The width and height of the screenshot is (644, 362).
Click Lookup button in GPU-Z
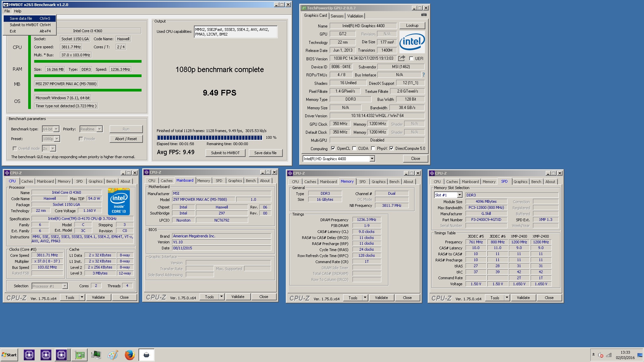coord(412,25)
